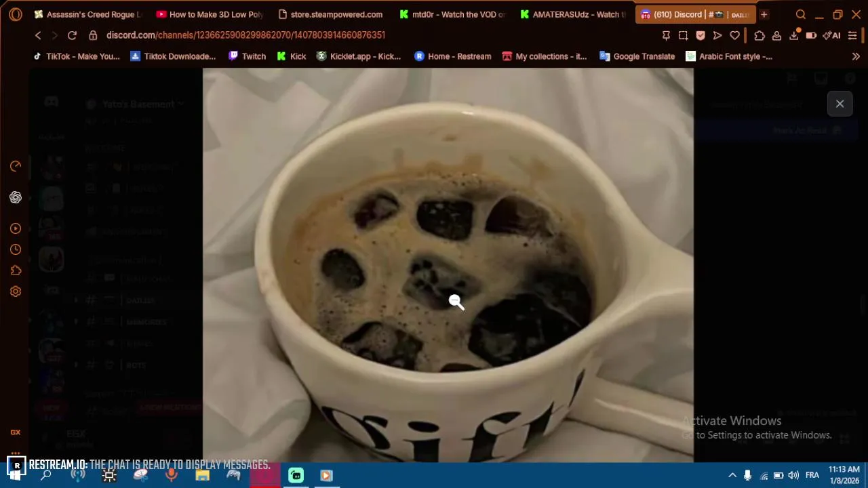Open Kicklet.app bookmark
This screenshot has width=868, height=488.
click(x=359, y=56)
